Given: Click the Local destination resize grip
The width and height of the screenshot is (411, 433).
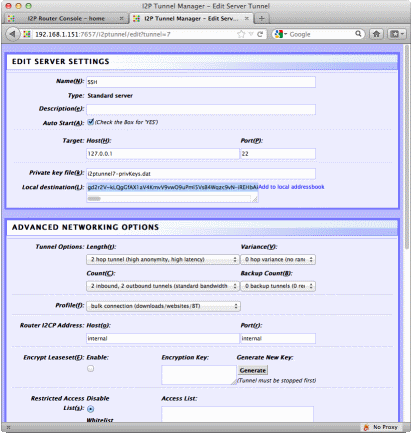Looking at the screenshot, I should [x=255, y=199].
